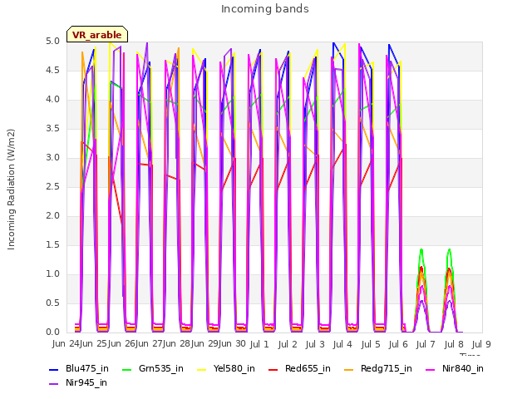Click the 5.0 y-axis tick label
Image resolution: width=532 pixels, height=399 pixels.
(x=53, y=42)
